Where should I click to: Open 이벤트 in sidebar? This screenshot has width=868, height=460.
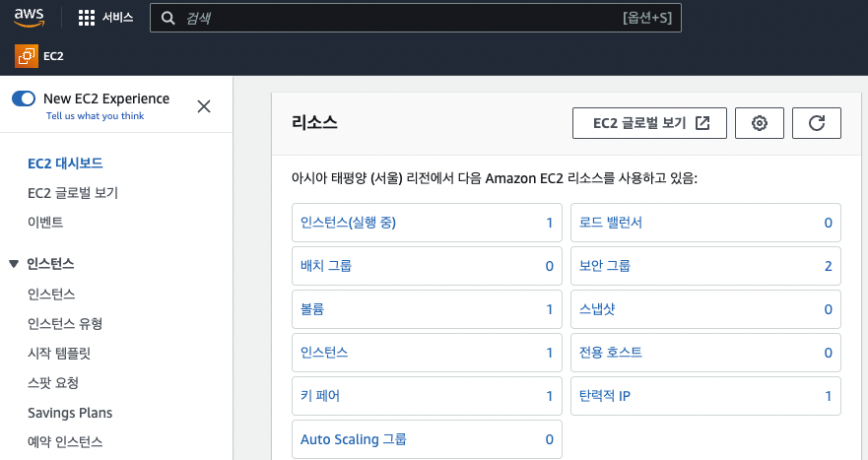point(45,222)
